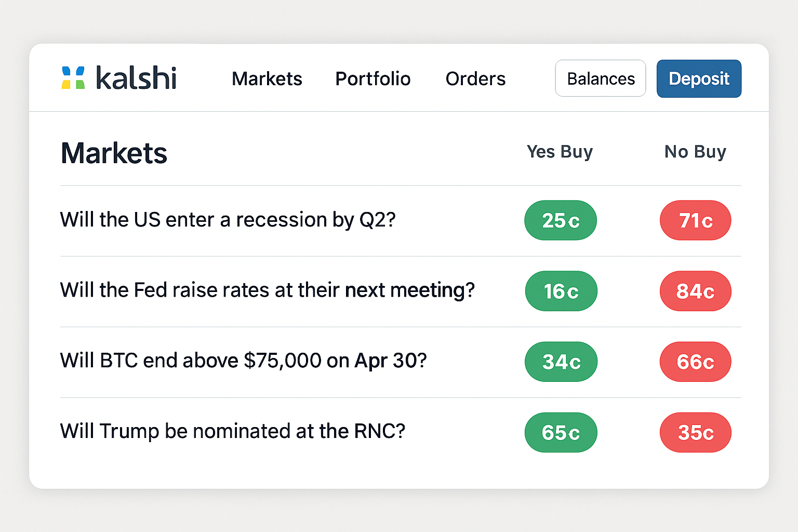Open the Trump RNC nomination market question
798x532 pixels.
click(x=232, y=432)
